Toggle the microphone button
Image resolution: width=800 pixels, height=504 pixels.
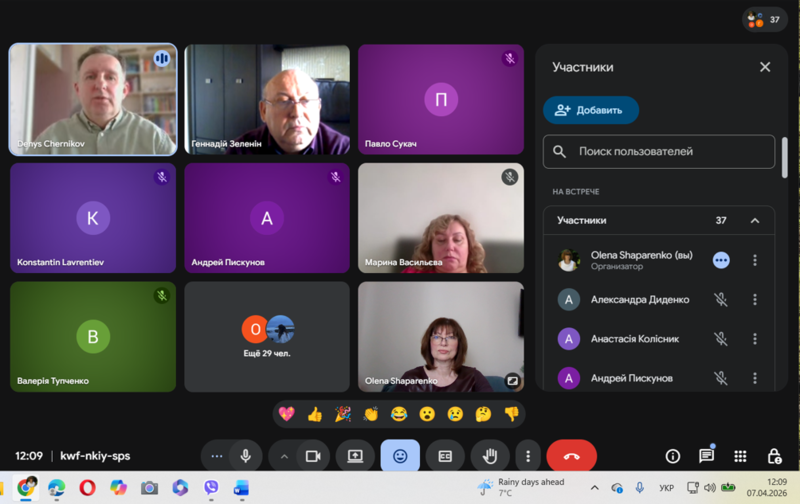point(245,456)
